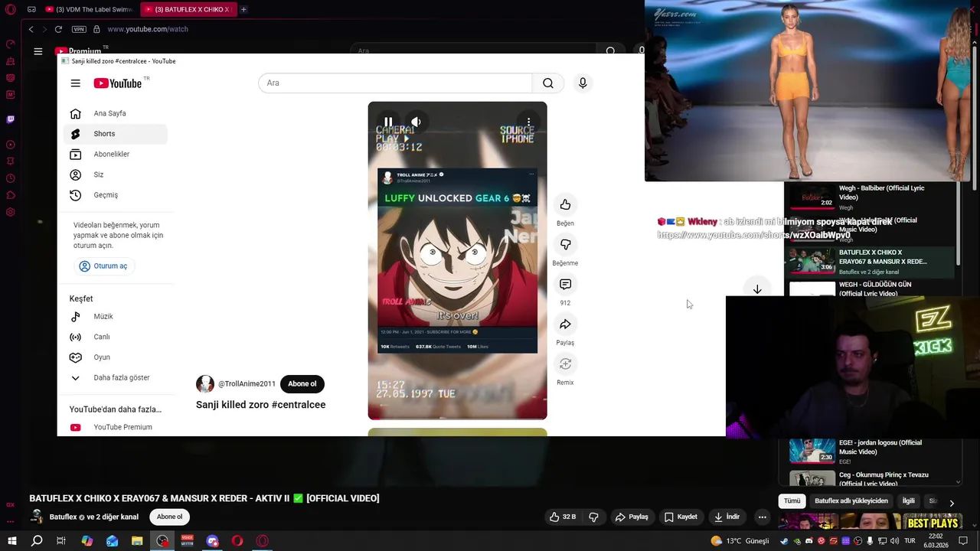Screen dimensions: 980x551
Task: Open Opera sidebar settings gear
Action: pyautogui.click(x=11, y=212)
